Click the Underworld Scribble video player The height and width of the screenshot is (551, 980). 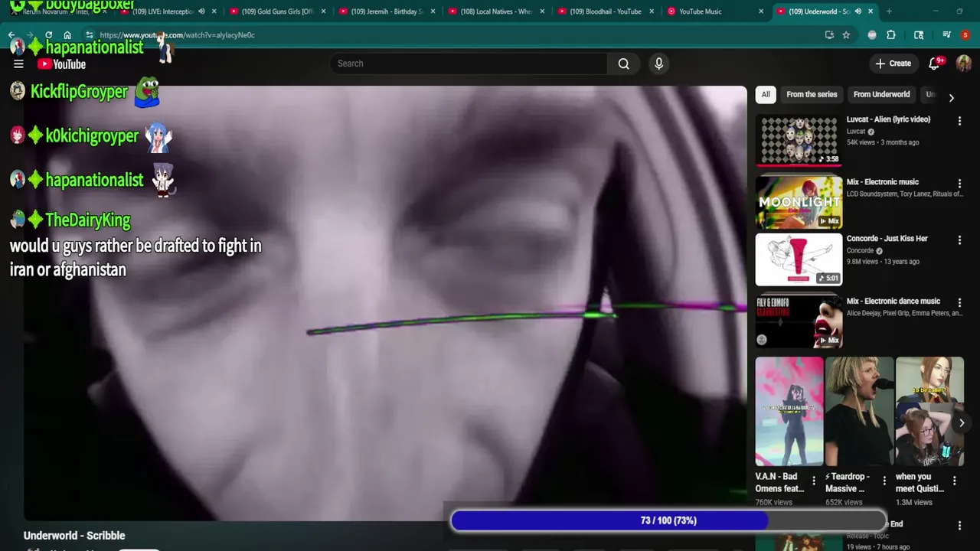click(x=385, y=303)
